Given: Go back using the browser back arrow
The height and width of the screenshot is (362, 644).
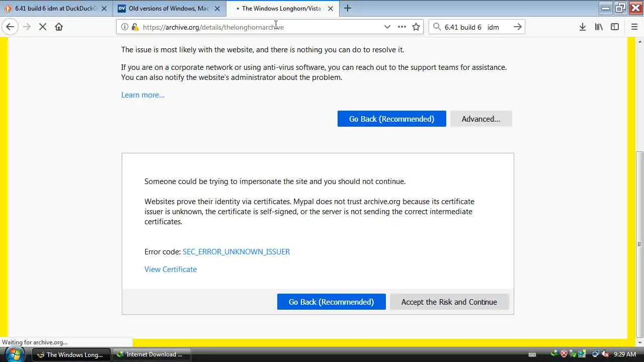Looking at the screenshot, I should [x=10, y=27].
